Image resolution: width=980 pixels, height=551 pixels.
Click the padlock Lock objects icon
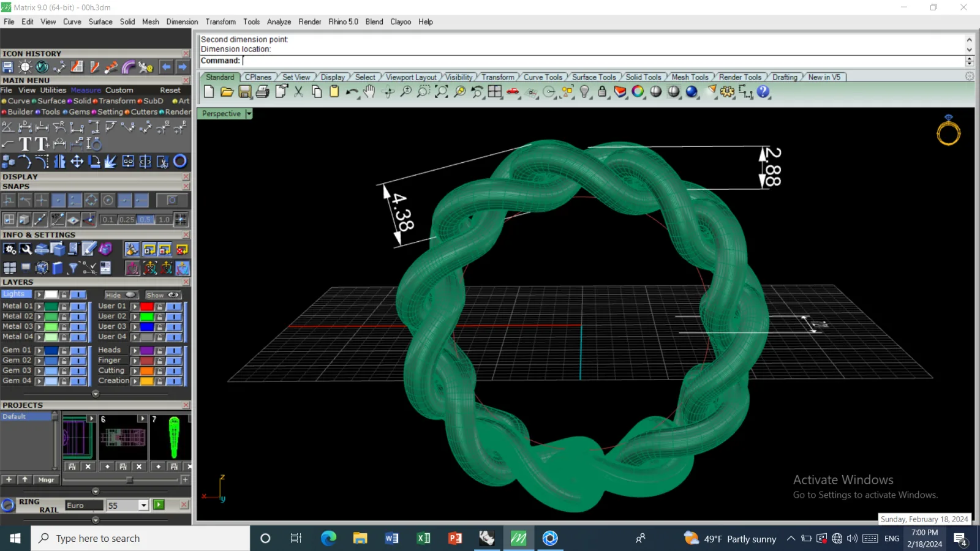(603, 92)
